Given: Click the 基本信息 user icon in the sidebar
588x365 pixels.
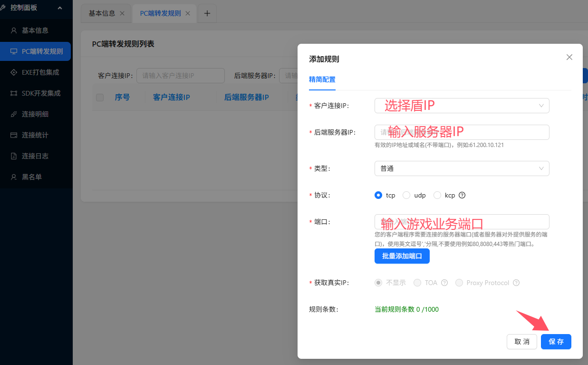Looking at the screenshot, I should coord(14,30).
